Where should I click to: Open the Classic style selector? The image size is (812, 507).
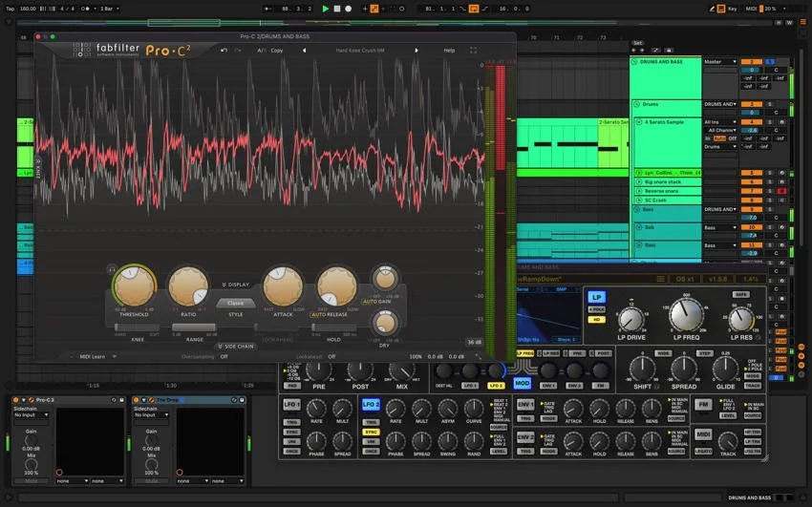pos(235,304)
